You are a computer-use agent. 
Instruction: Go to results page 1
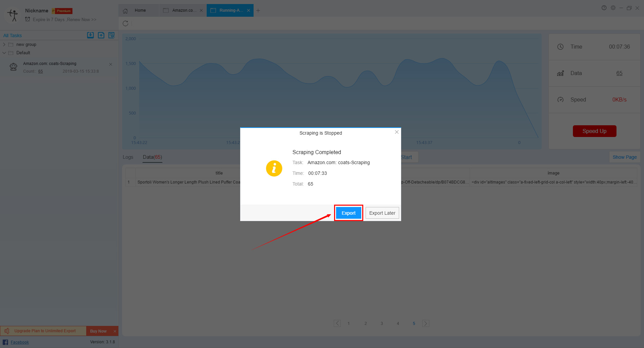pyautogui.click(x=348, y=324)
